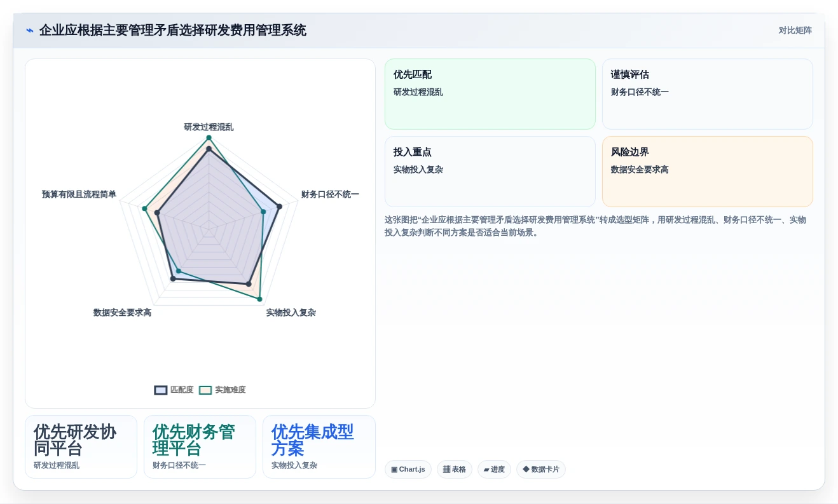Click the 实物投入复杂 radar axis label
838x504 pixels.
tap(291, 313)
